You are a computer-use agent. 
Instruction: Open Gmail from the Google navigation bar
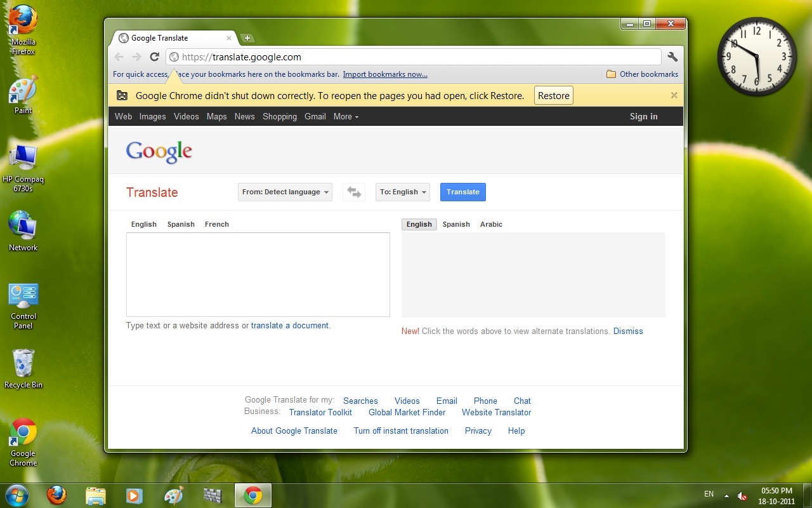pos(315,117)
